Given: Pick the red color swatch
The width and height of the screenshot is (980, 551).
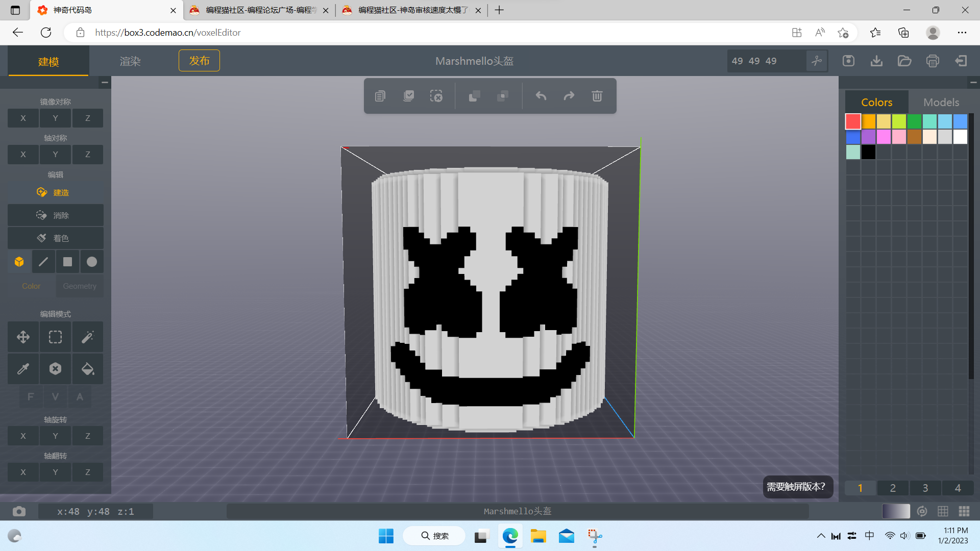Looking at the screenshot, I should (x=853, y=121).
